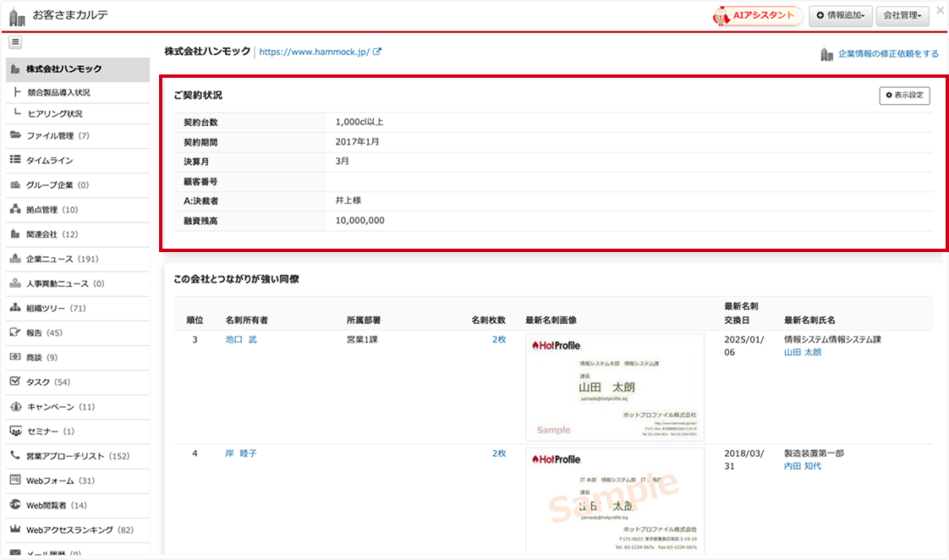The height and width of the screenshot is (560, 949).
Task: Click the external link icon beside hammock.jp URL
Action: tap(377, 52)
